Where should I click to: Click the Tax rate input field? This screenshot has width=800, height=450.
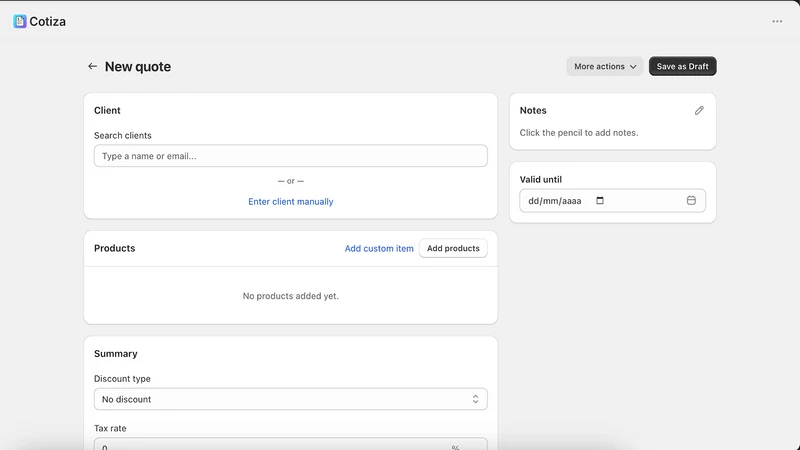click(x=290, y=444)
